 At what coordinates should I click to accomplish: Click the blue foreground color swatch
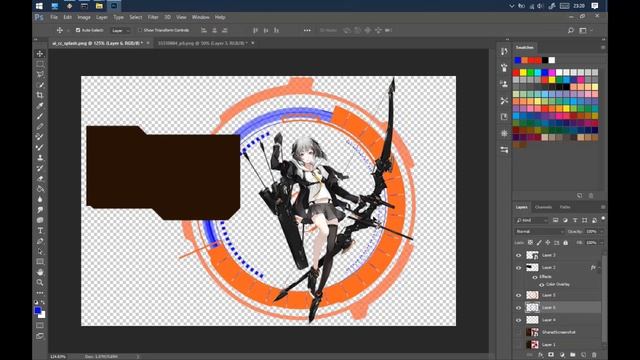pos(38,311)
